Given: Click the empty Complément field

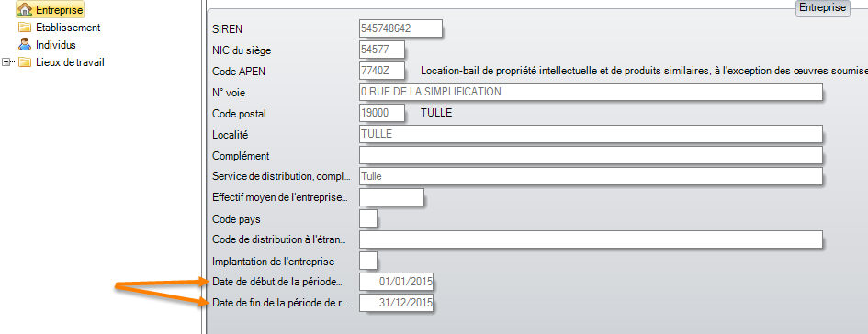Looking at the screenshot, I should coord(591,155).
